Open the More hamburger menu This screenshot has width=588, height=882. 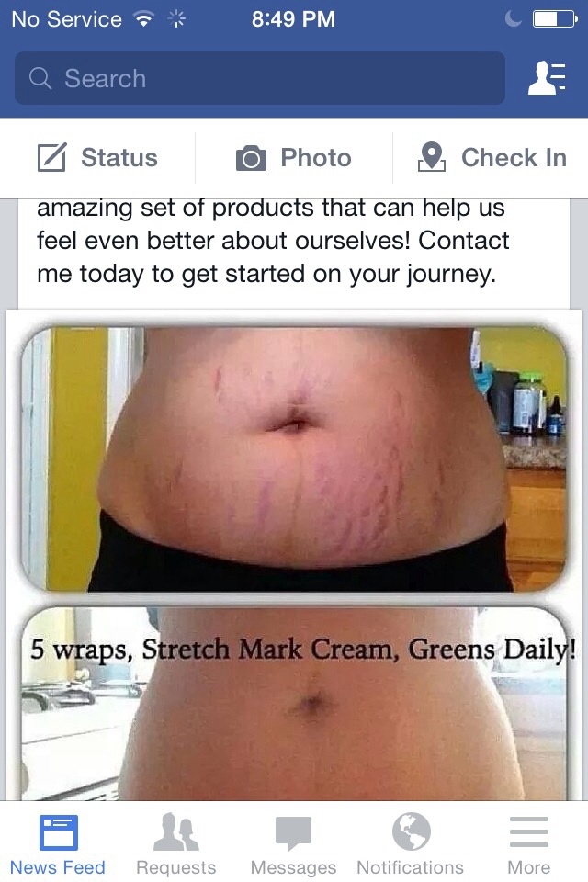tap(529, 832)
